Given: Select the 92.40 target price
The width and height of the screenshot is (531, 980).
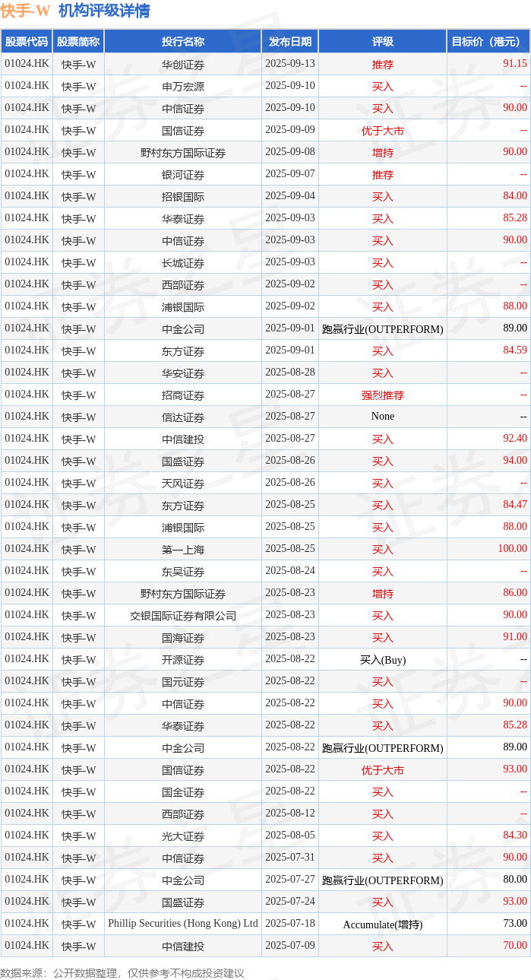Looking at the screenshot, I should point(515,439).
